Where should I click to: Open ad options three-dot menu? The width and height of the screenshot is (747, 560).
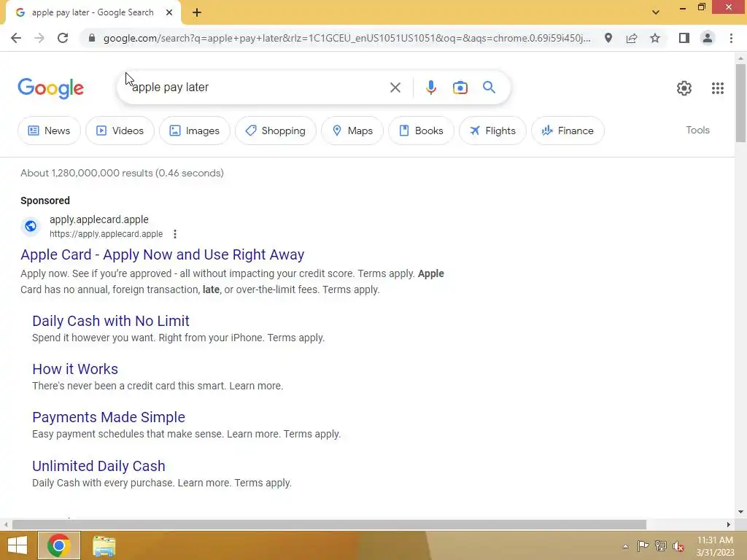(175, 234)
